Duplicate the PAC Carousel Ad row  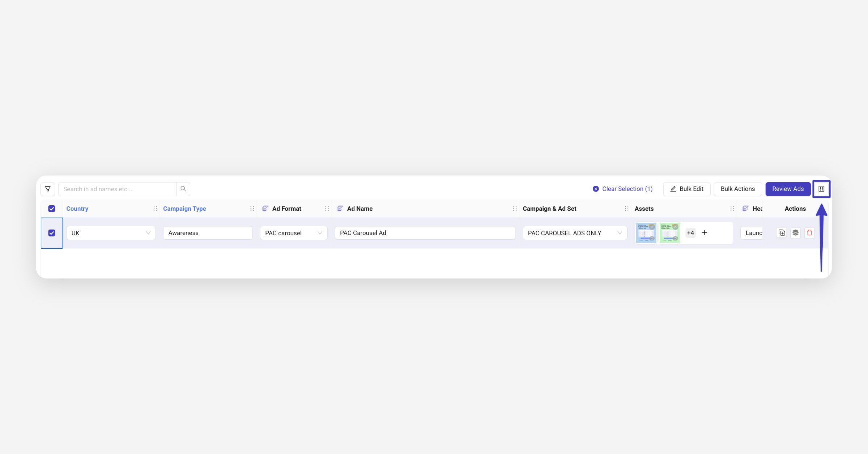click(782, 233)
